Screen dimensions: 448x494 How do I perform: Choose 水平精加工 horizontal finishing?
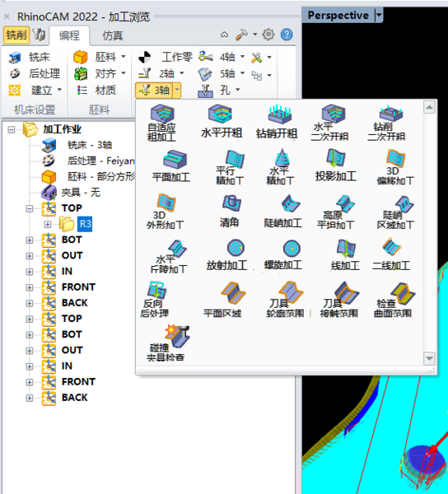click(x=280, y=167)
